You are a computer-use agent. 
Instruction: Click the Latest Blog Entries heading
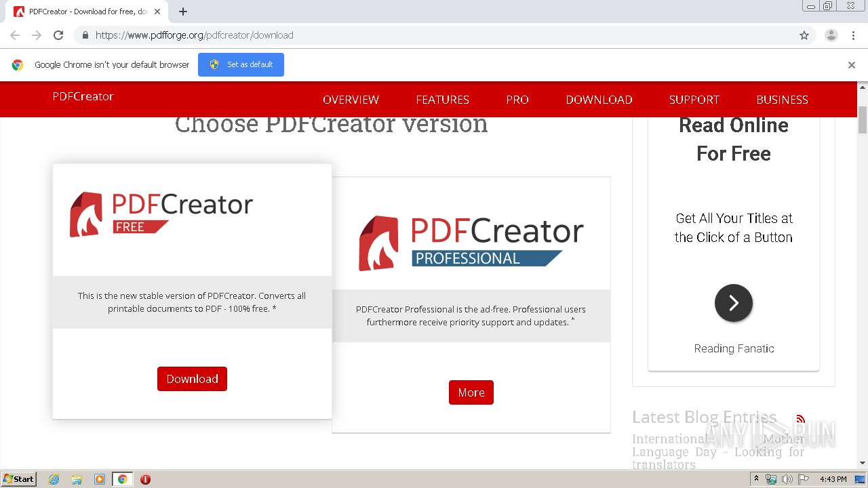[705, 417]
